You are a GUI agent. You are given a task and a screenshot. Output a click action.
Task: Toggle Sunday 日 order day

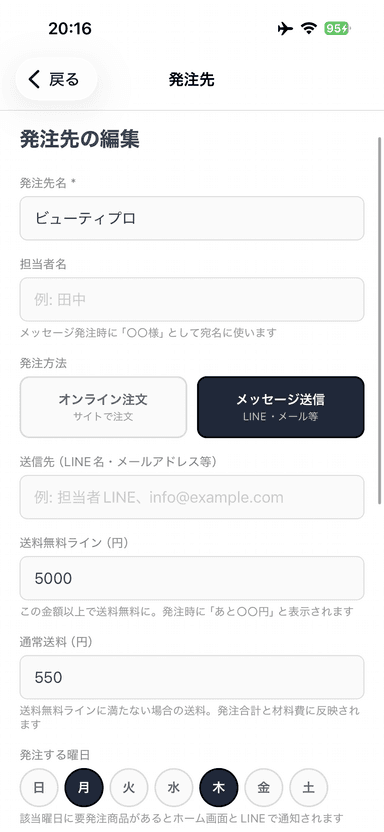39,787
